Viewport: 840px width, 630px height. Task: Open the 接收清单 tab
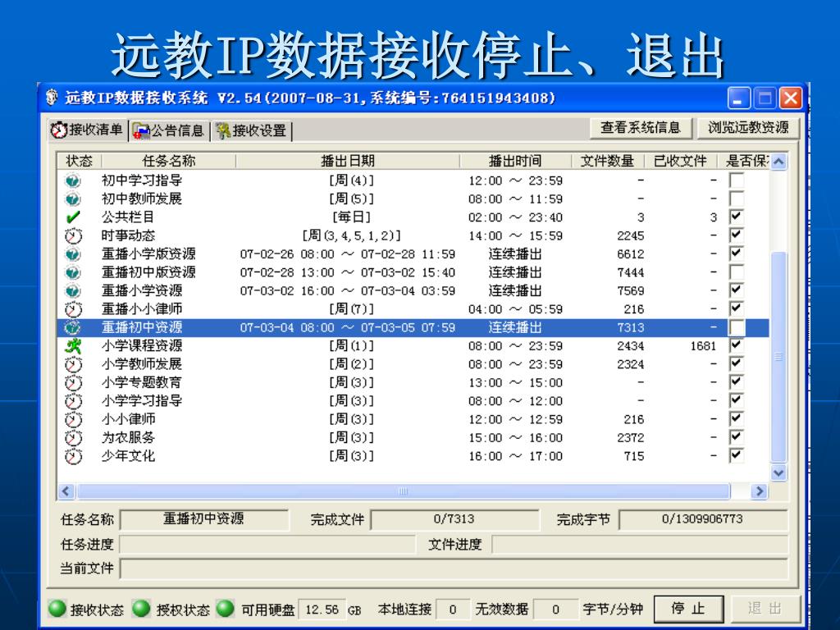point(87,130)
